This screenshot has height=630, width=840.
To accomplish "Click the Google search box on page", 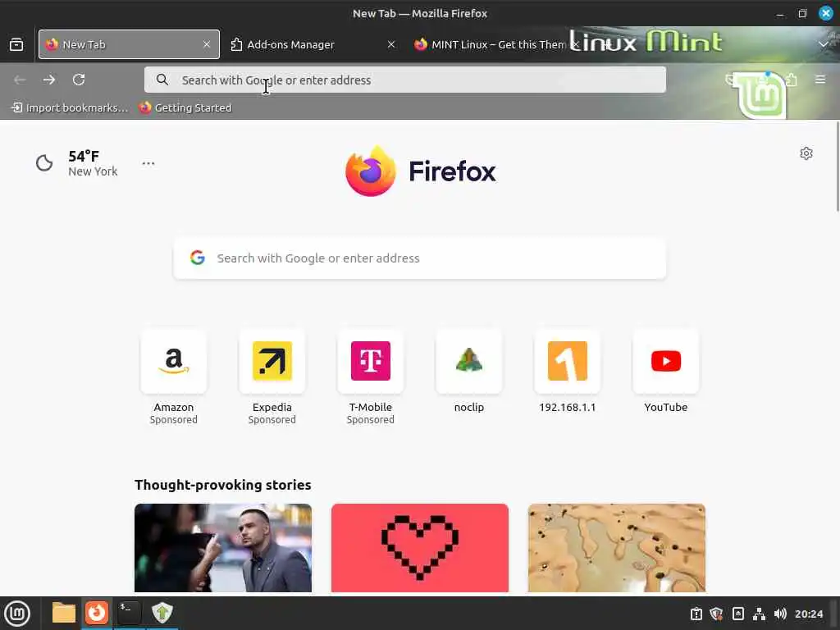I will click(419, 258).
